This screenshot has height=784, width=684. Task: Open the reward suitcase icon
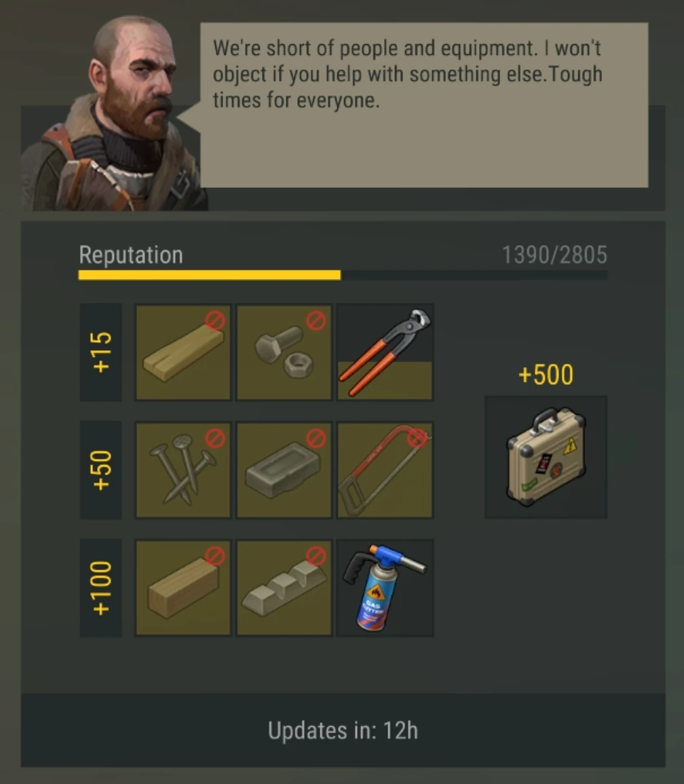pyautogui.click(x=546, y=457)
